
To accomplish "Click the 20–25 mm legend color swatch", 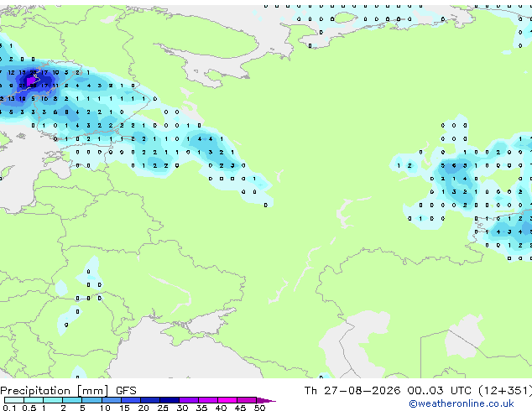I will 150,400.
